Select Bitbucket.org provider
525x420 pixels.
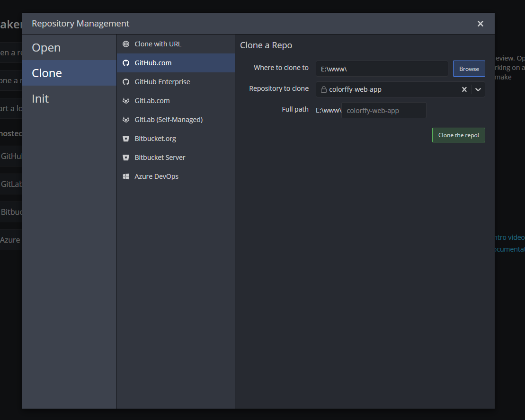point(176,139)
